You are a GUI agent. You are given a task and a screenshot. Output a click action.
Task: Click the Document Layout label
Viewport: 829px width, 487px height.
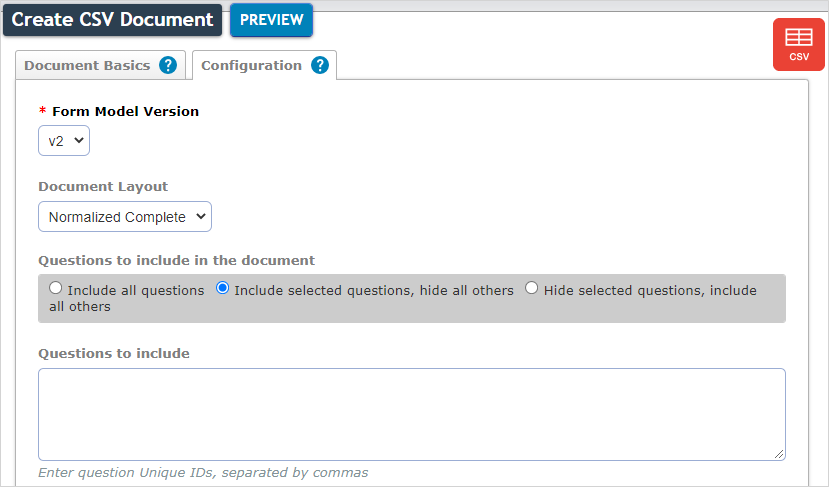pyautogui.click(x=103, y=187)
